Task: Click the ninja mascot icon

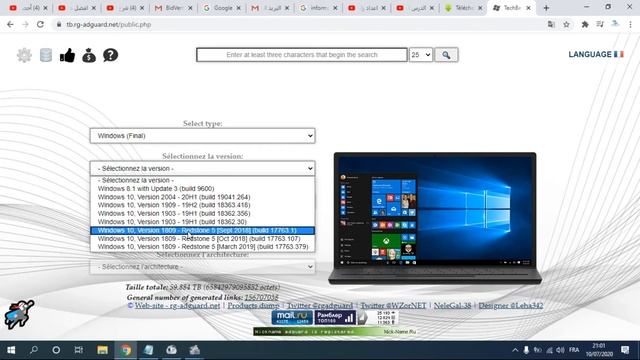Action: point(19,314)
